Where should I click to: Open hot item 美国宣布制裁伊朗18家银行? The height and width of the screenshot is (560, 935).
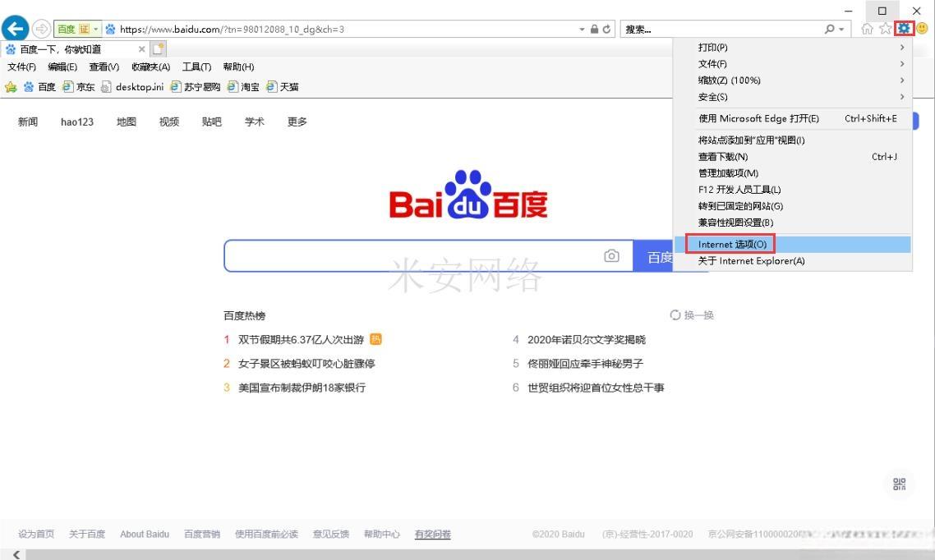pos(302,388)
